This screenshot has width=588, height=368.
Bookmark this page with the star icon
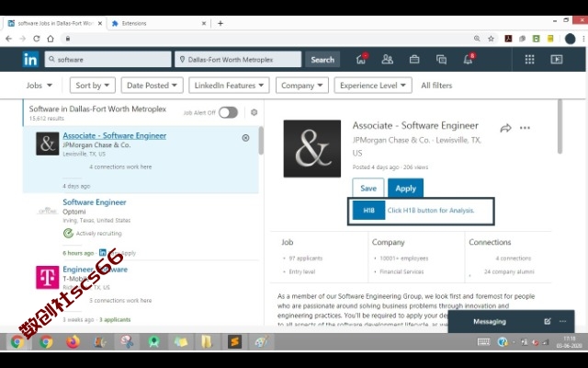click(491, 39)
